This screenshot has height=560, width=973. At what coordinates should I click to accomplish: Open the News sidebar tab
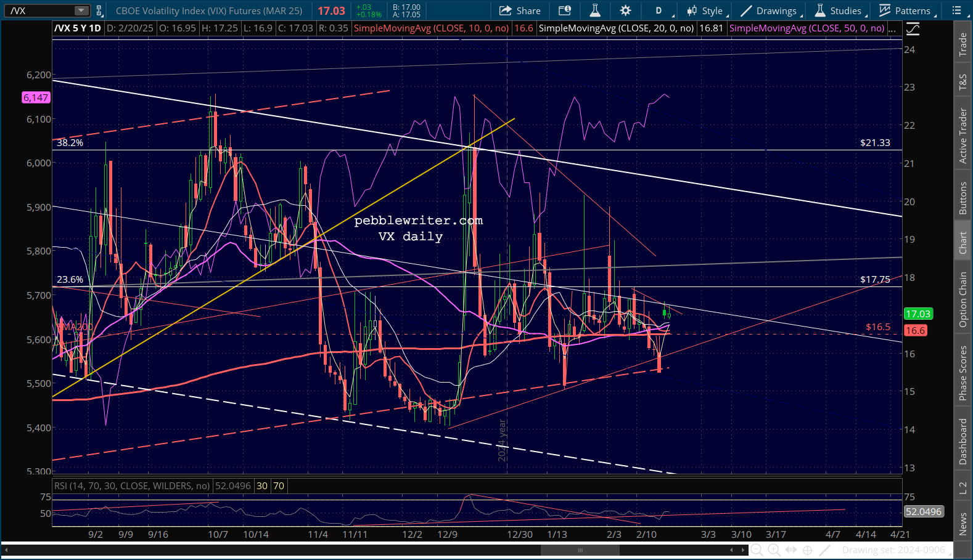(963, 524)
